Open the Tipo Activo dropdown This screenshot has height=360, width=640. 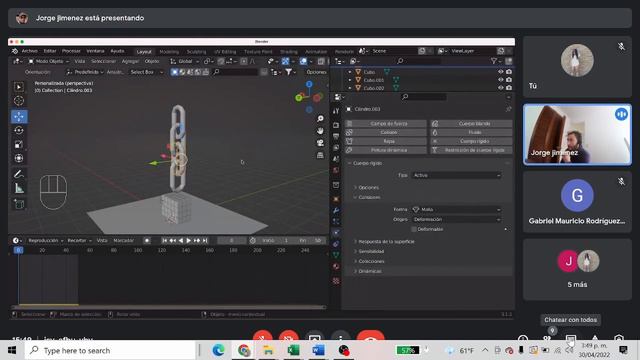click(x=456, y=176)
